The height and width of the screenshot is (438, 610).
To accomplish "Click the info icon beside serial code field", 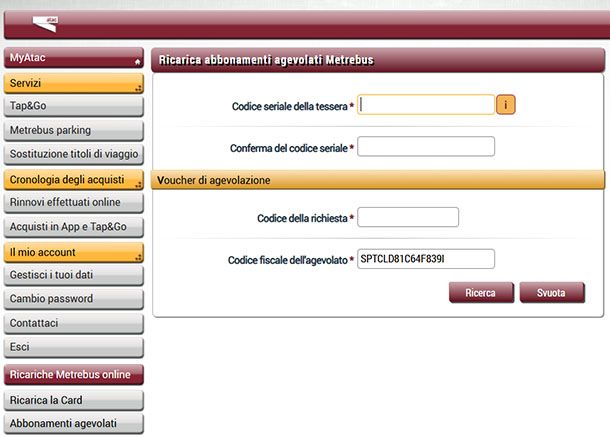I will click(x=505, y=105).
